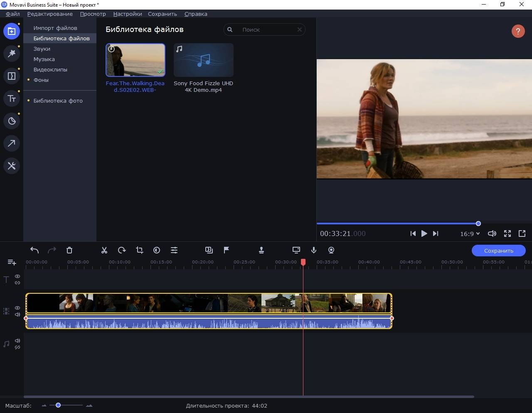
Task: Open the stickers tab icon
Action: pos(12,121)
